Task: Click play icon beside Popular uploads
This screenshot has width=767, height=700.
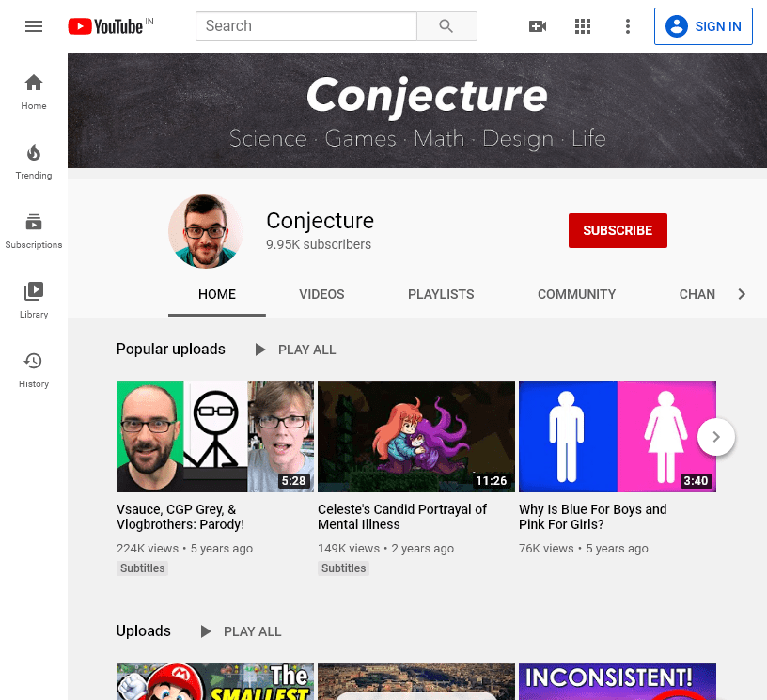Action: [x=260, y=350]
